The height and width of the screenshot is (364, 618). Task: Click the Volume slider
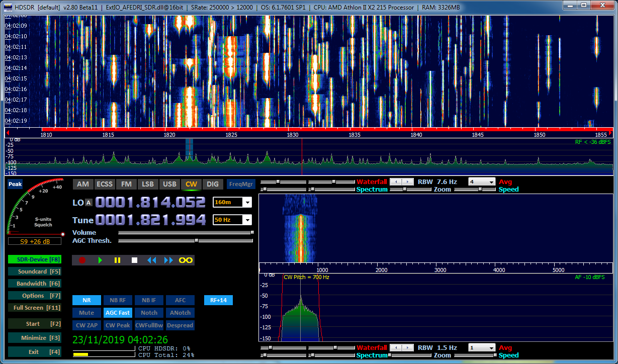185,232
